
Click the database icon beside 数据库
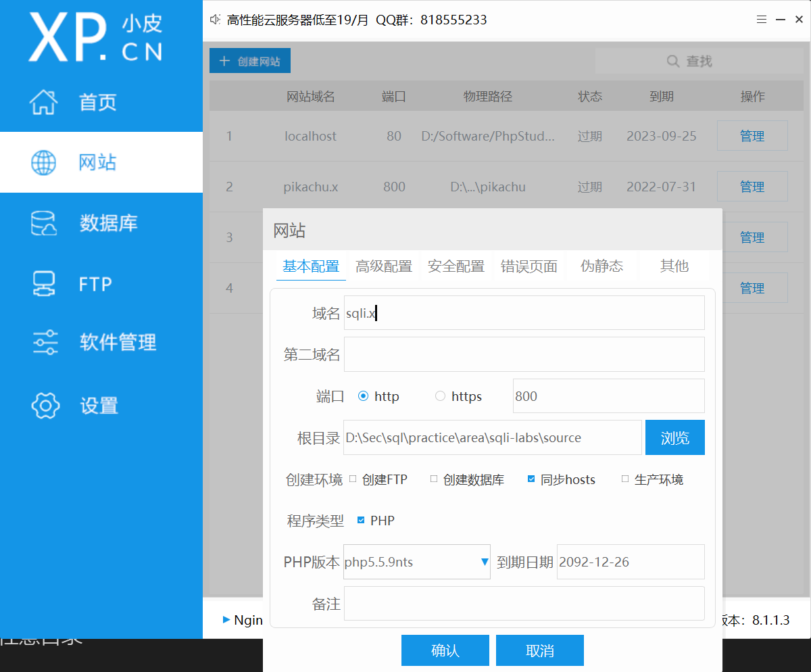44,223
